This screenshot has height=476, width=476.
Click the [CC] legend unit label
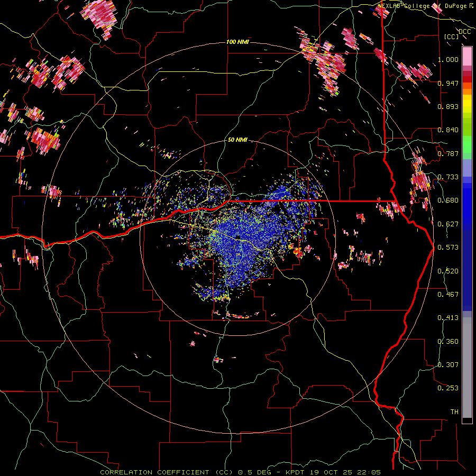click(452, 36)
